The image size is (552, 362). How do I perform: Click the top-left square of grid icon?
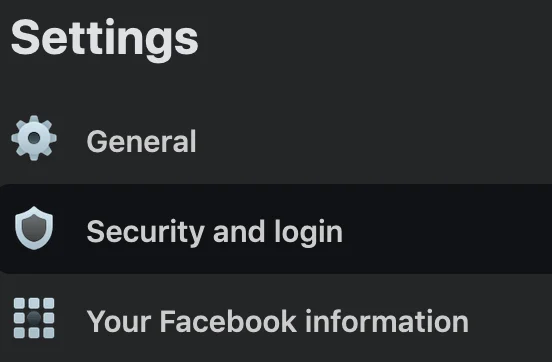point(19,303)
